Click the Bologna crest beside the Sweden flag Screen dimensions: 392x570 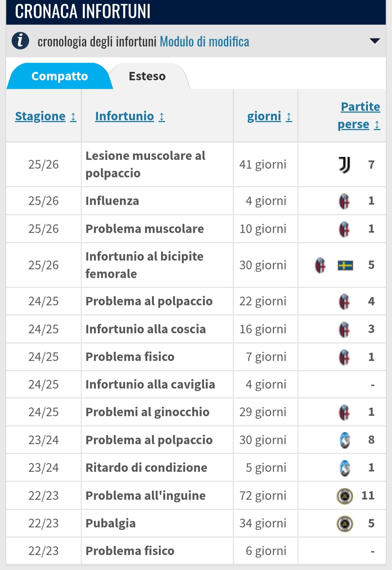point(320,265)
